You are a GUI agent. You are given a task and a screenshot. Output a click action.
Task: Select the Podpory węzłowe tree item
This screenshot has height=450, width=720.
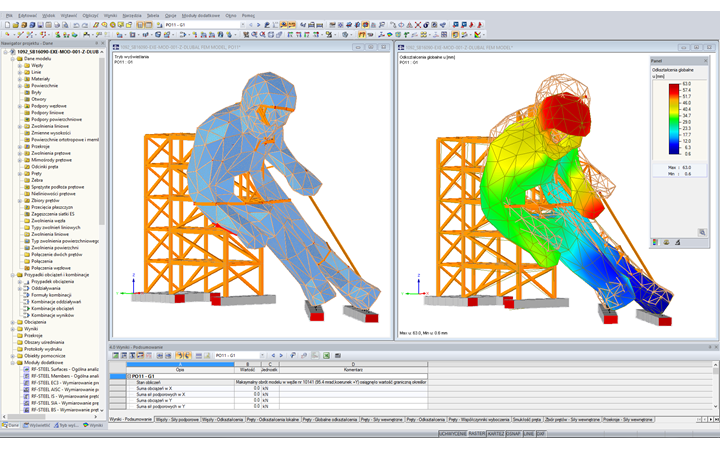pyautogui.click(x=49, y=106)
